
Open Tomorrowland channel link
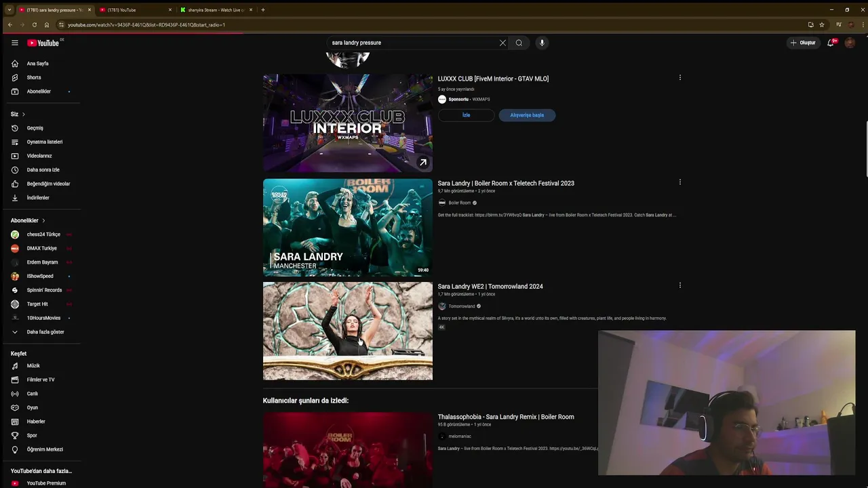tap(461, 306)
